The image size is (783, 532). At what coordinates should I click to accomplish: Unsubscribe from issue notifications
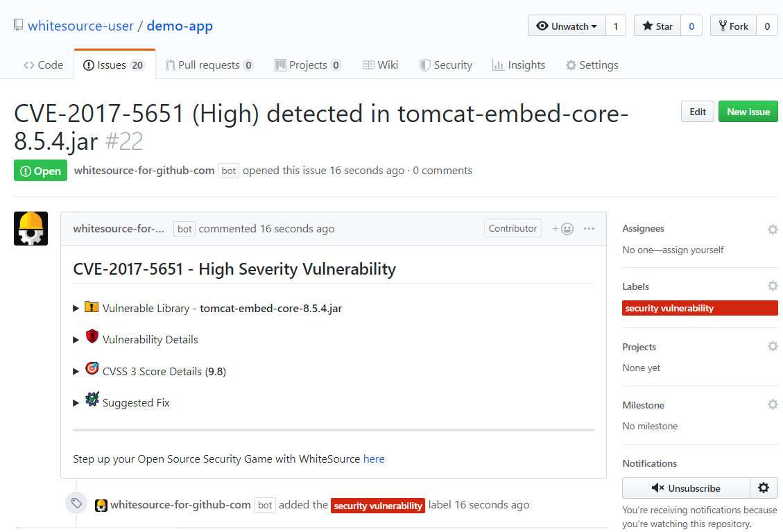click(686, 488)
